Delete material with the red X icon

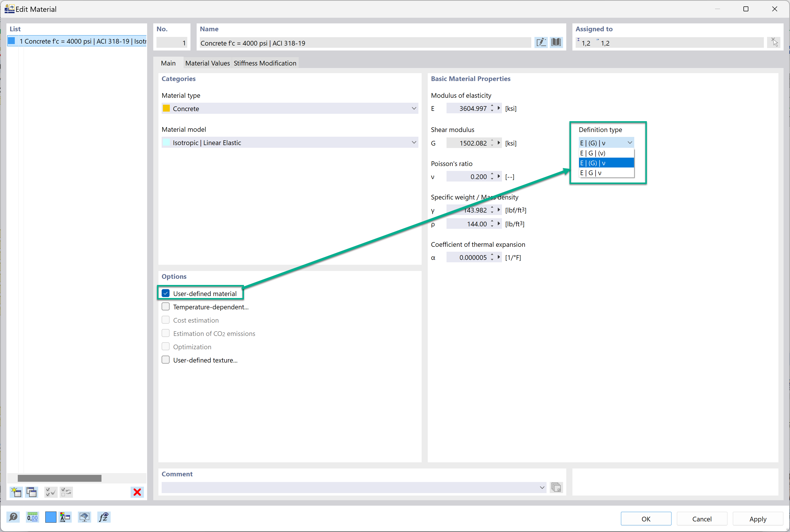[x=137, y=492]
